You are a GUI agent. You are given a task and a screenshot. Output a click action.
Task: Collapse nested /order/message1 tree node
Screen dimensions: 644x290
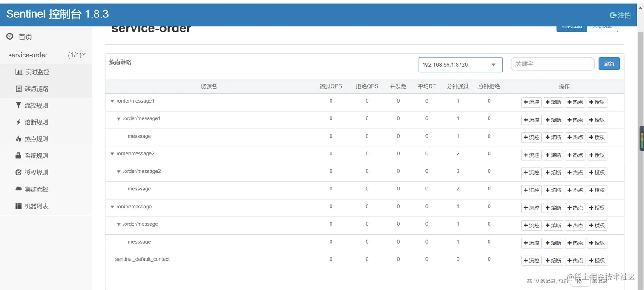pyautogui.click(x=119, y=119)
